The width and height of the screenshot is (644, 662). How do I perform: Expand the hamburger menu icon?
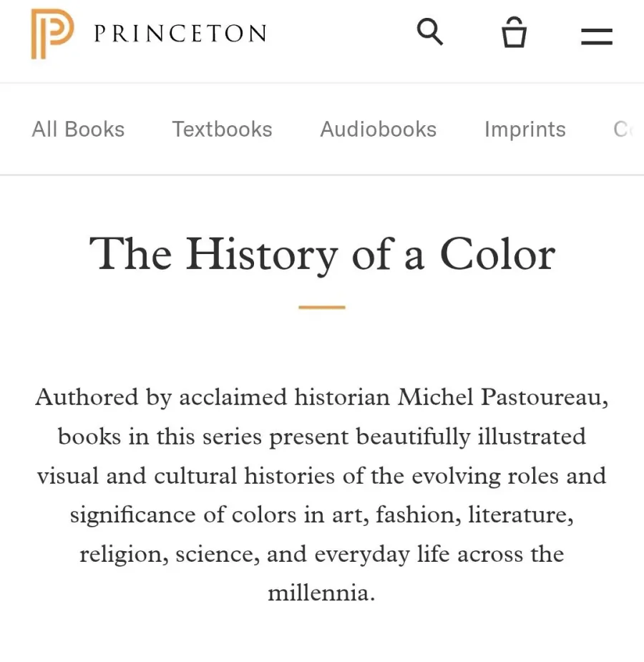[596, 36]
